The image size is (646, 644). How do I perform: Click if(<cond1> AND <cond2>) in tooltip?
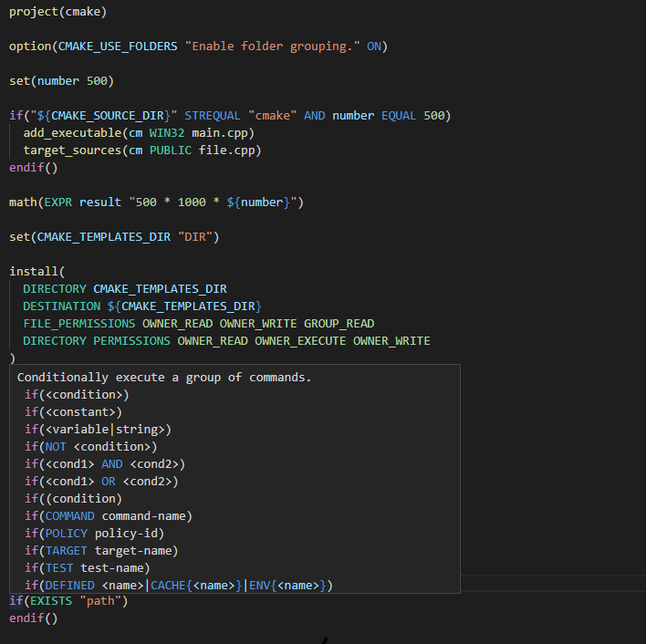(x=105, y=463)
